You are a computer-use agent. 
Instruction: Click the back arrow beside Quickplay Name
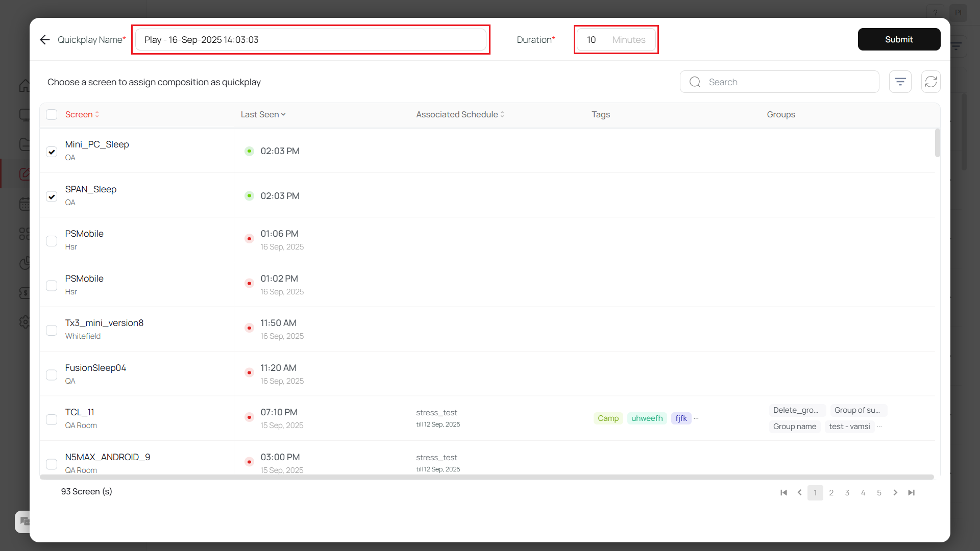click(45, 40)
